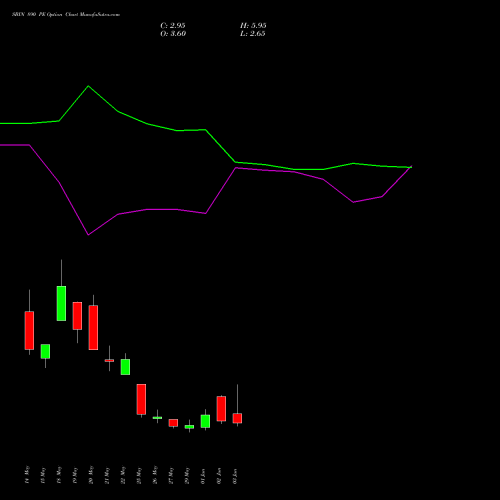Select the 19 May date label
The height and width of the screenshot is (500, 500).
click(75, 474)
